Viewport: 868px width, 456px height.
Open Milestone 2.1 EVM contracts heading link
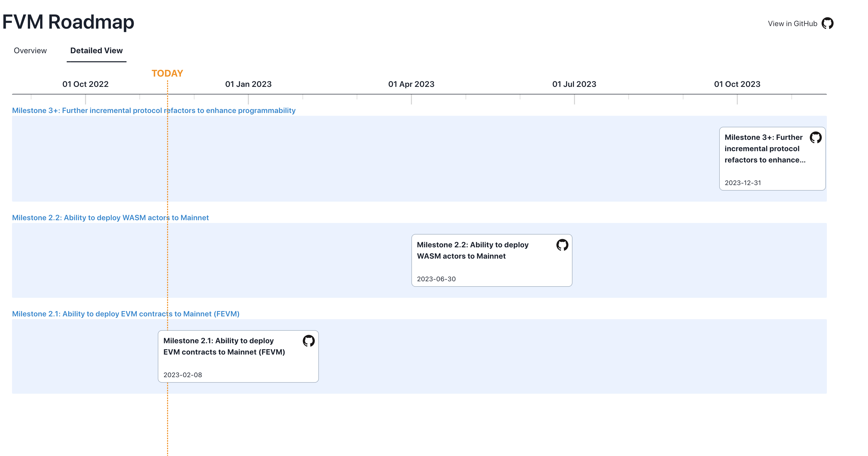125,314
